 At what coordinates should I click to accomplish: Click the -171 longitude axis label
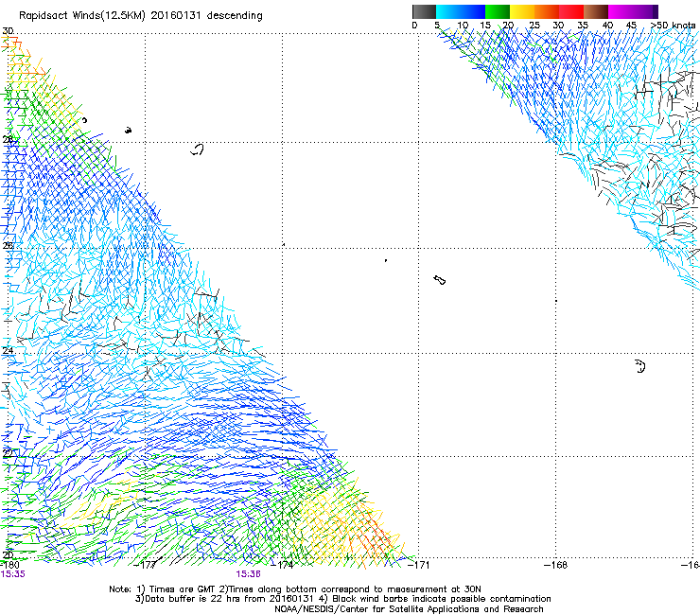[419, 565]
